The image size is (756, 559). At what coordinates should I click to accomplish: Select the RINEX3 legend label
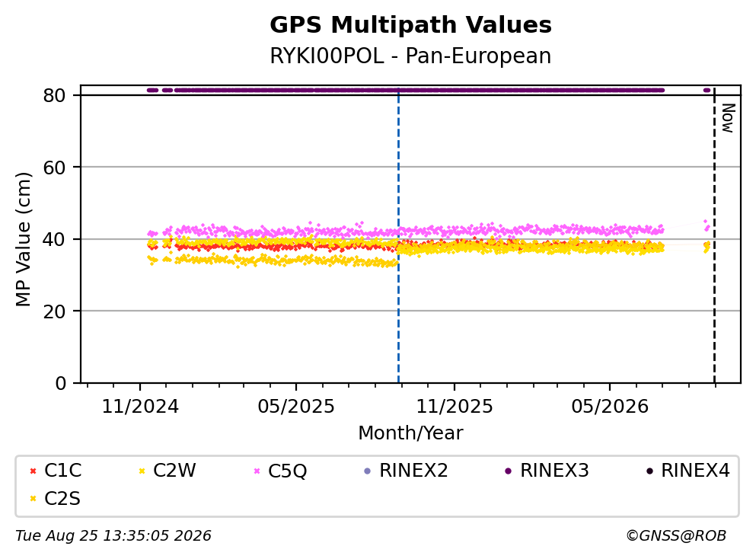554,471
